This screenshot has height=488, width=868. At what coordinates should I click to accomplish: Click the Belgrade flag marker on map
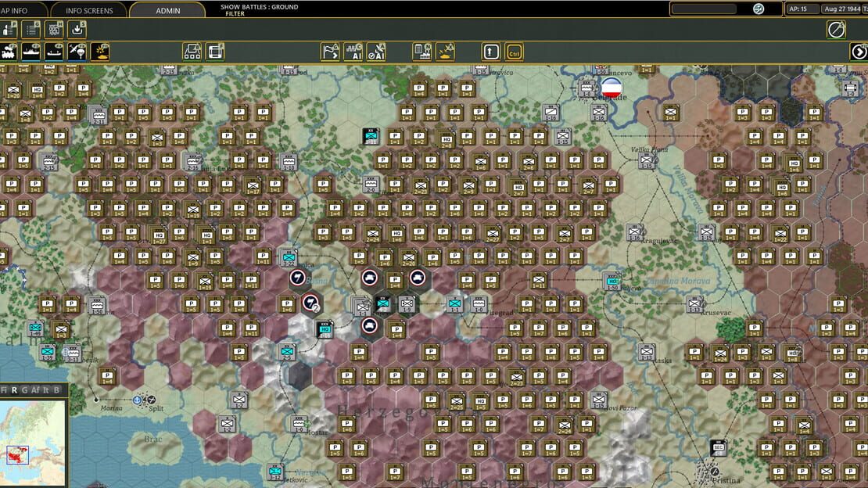(x=612, y=88)
